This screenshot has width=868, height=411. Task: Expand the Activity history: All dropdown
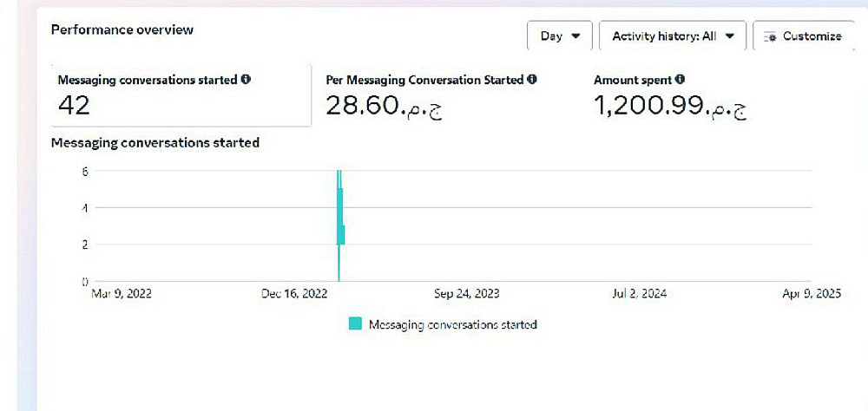(673, 36)
